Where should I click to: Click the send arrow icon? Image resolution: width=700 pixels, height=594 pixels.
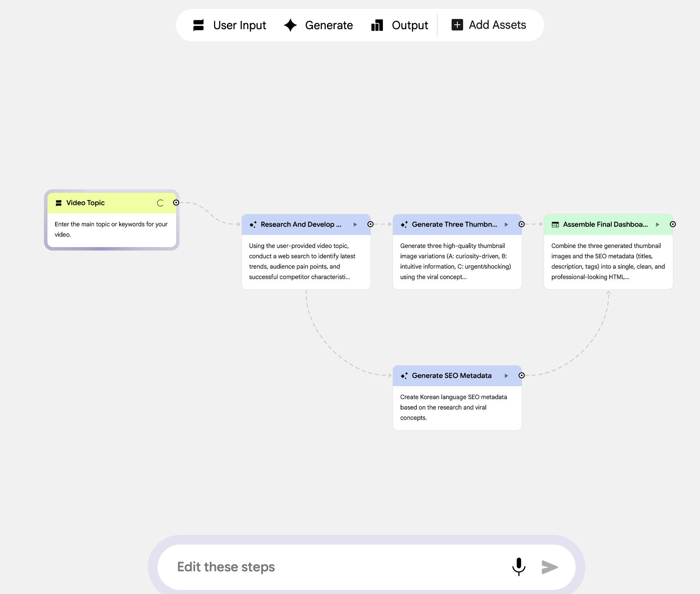[x=550, y=567]
